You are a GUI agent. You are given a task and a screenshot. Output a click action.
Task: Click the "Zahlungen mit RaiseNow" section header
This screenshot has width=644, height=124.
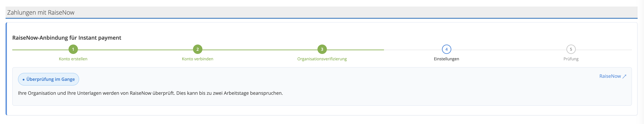tap(41, 12)
